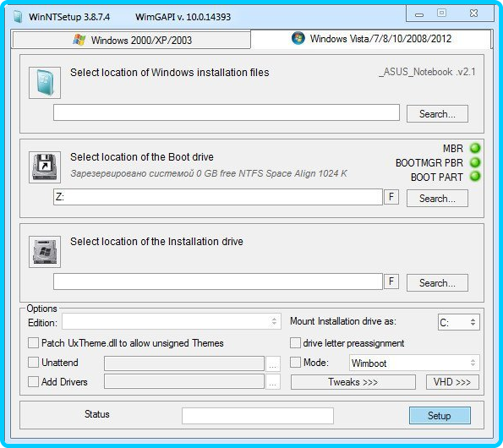Screen dimensions: 503x448
Task: Open the VHD >>> options
Action: (452, 382)
